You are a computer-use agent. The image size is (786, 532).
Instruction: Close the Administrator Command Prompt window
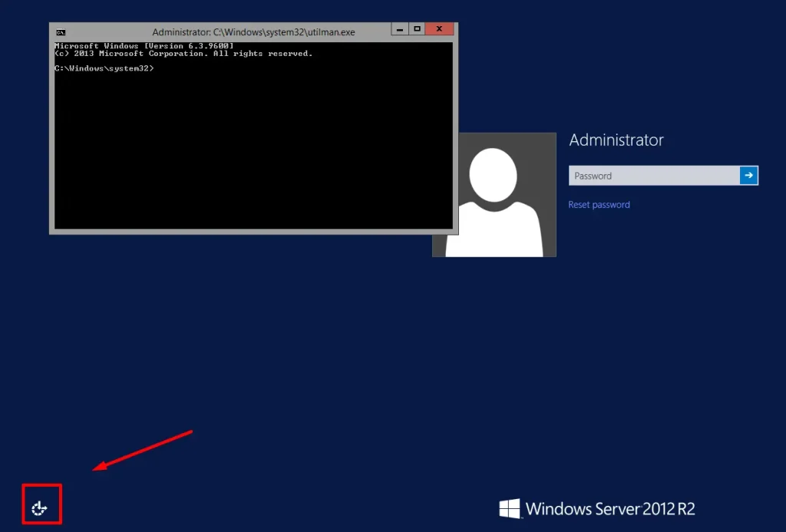point(439,29)
